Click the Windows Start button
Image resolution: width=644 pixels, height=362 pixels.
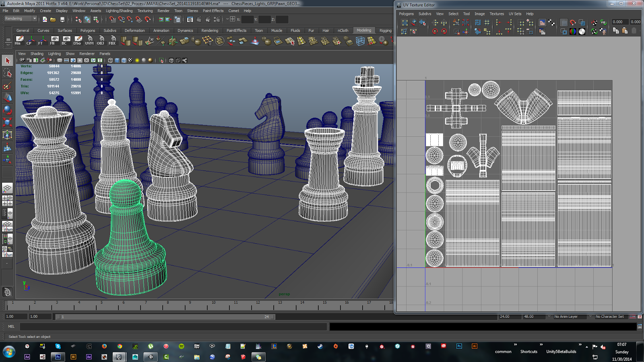click(x=9, y=352)
